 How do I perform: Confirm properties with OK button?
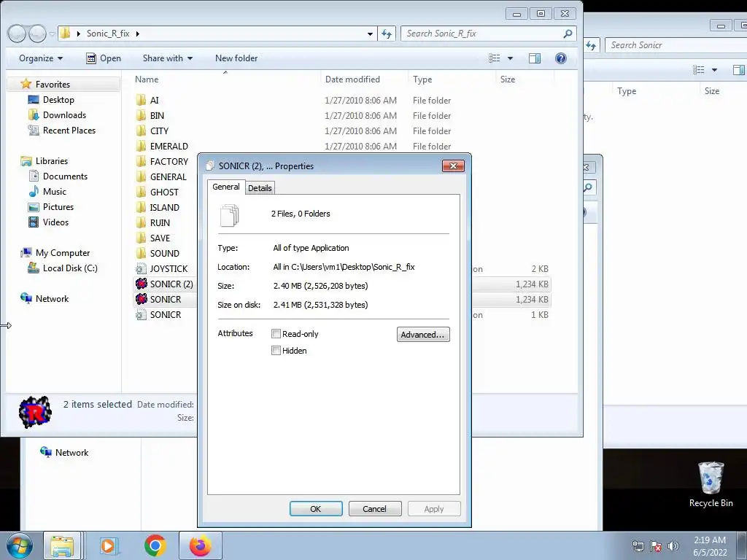(x=316, y=508)
